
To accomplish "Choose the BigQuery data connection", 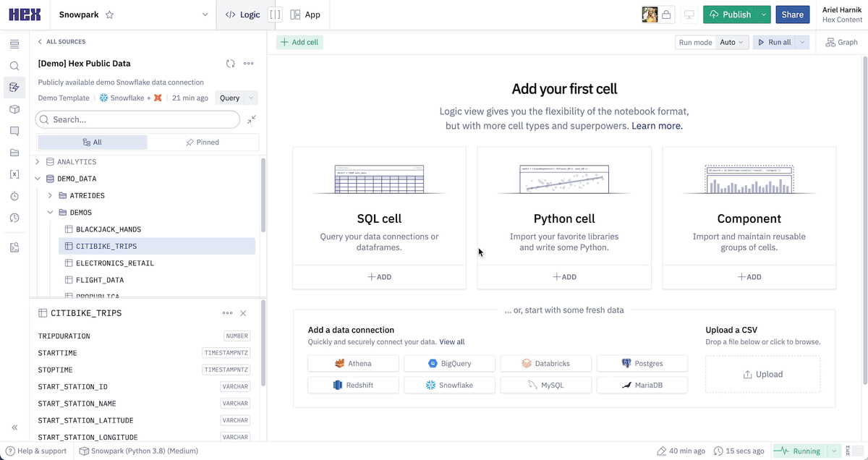I will pyautogui.click(x=449, y=364).
